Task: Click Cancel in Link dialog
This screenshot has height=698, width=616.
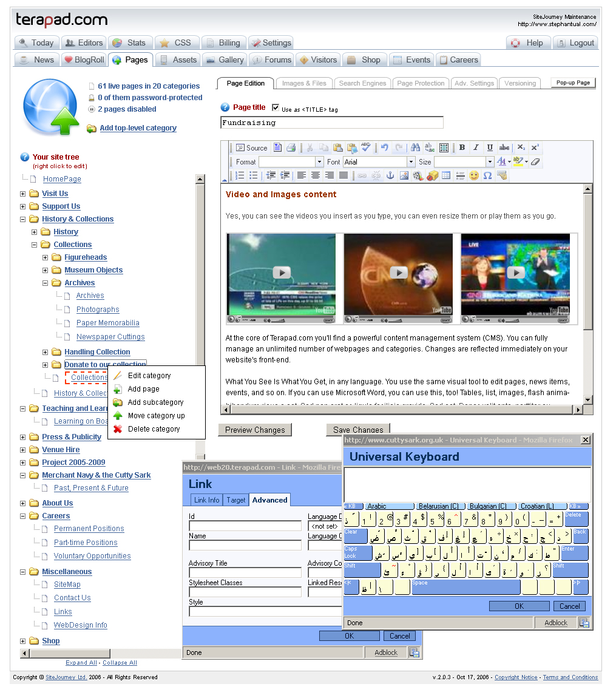Action: click(x=400, y=636)
